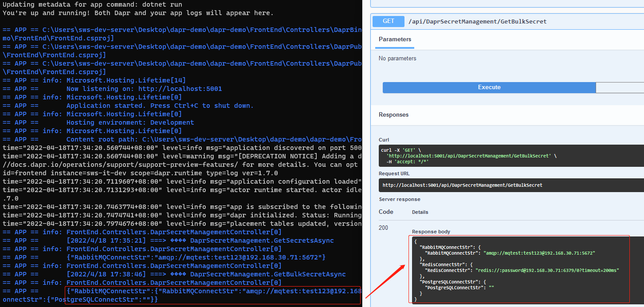Click 'actor runtime started' log line
The height and width of the screenshot is (307, 644).
[x=182, y=190]
